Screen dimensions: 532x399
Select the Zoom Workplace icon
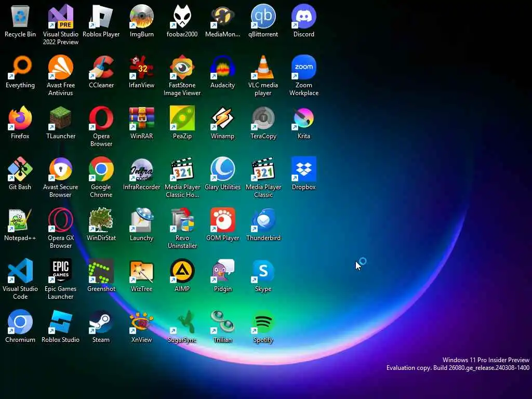303,67
